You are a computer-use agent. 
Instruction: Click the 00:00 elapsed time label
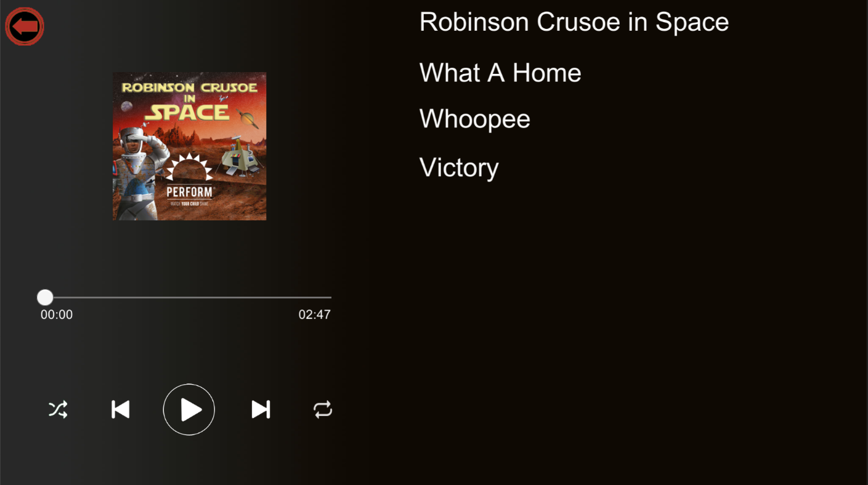tap(57, 315)
